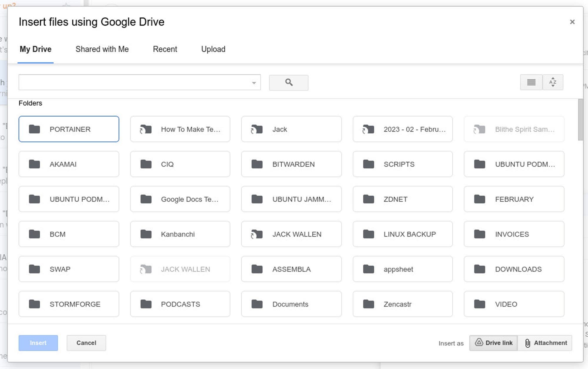Click the ASSEMBLA folder icon
588x369 pixels.
257,269
